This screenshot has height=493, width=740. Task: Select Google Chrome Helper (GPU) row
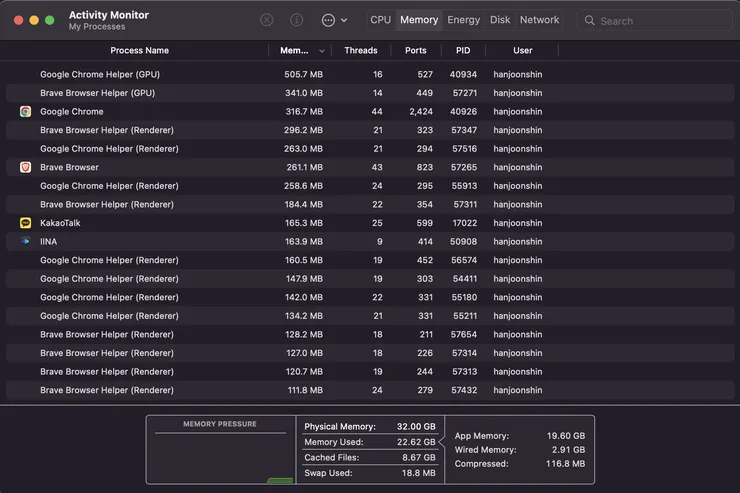370,74
